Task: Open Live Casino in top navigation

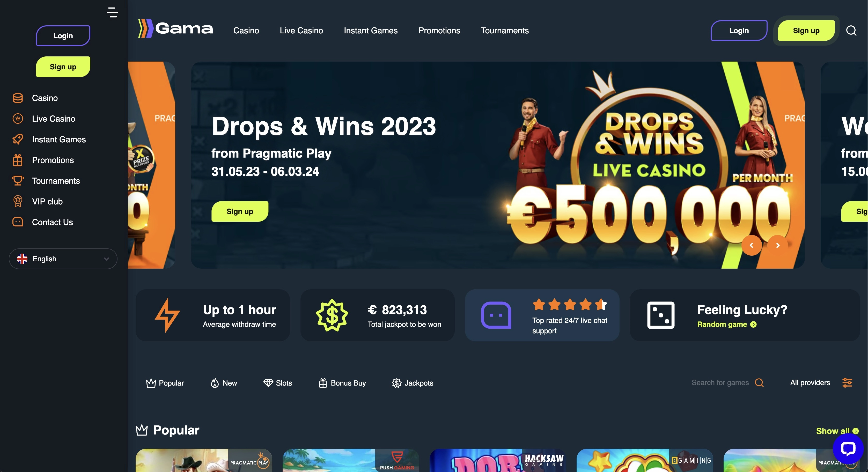Action: point(301,31)
